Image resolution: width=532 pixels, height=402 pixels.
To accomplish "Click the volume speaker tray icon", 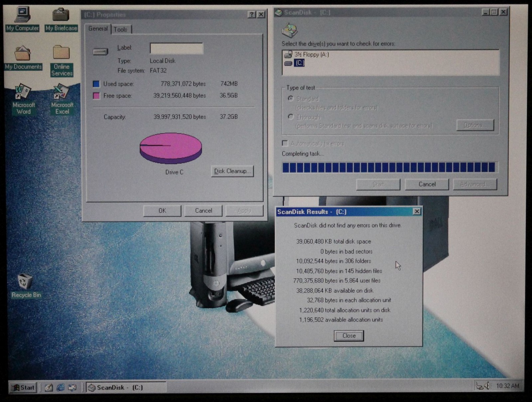I will pos(487,386).
